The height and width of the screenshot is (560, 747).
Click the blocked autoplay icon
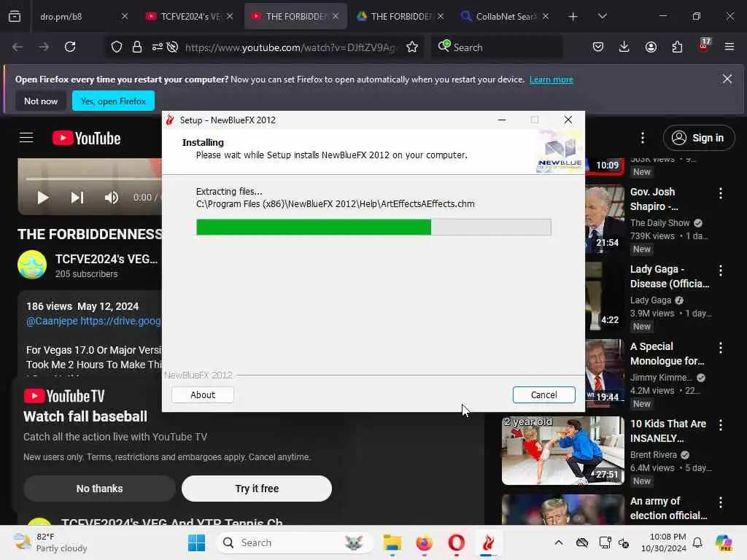pyautogui.click(x=172, y=47)
